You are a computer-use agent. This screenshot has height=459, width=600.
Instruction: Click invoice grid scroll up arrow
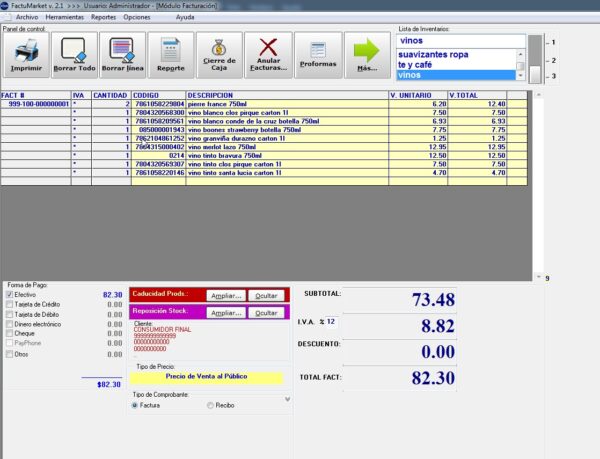point(538,94)
